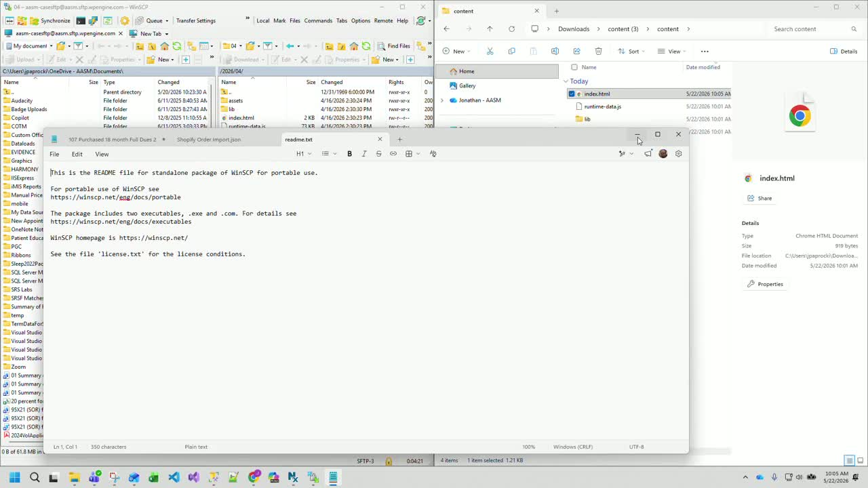Screen dimensions: 868x488
Task: Share selected file in File Explorer
Action: click(x=576, y=52)
